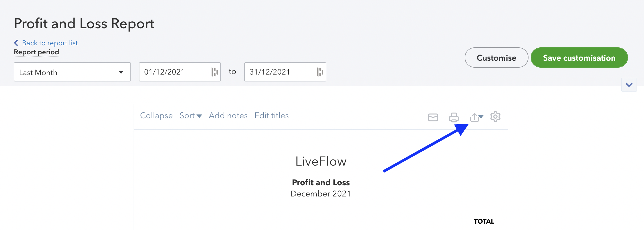Screen dimensions: 644x230
Task: Open the Last Month report period dropdown
Action: coord(72,72)
